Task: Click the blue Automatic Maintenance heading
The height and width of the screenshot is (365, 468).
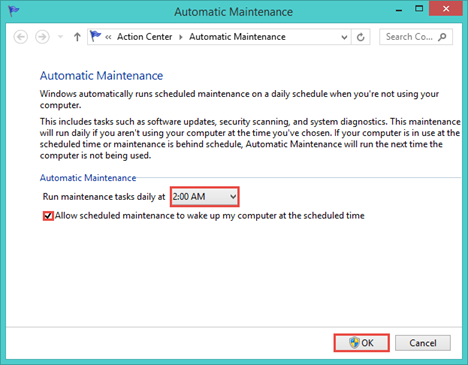Action: tap(101, 76)
